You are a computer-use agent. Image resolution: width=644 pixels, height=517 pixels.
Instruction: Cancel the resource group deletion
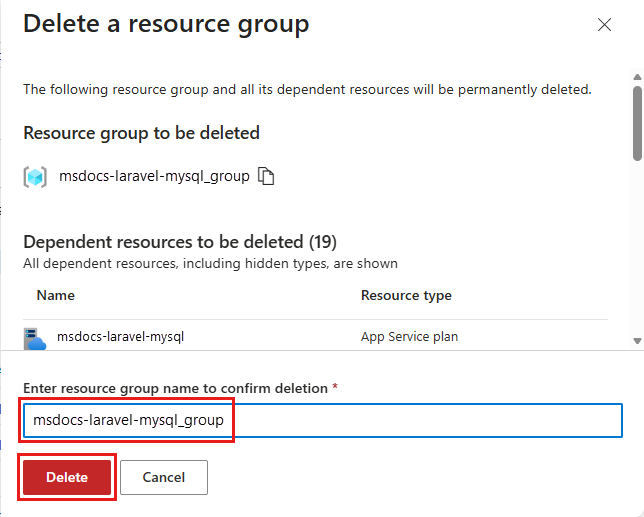coord(164,477)
